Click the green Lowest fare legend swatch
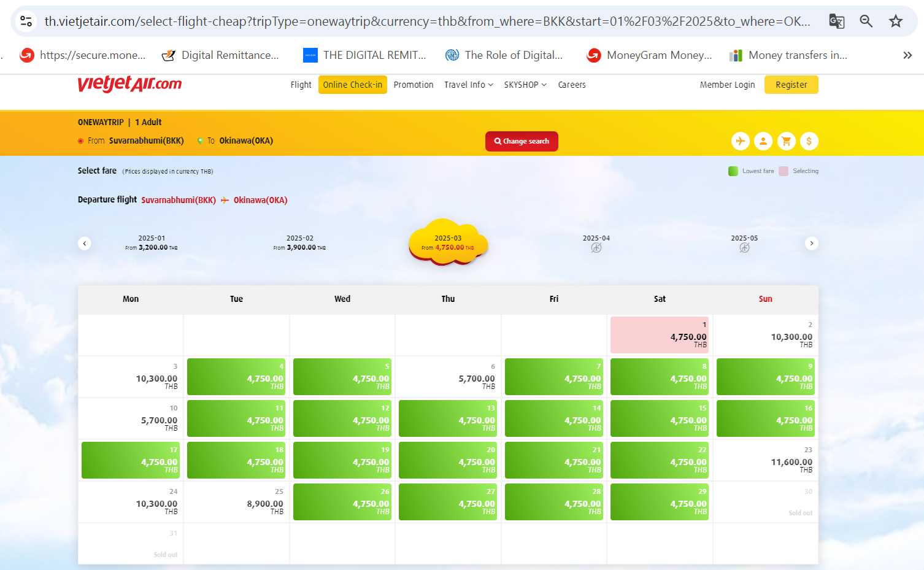Viewport: 924px width, 570px height. (x=733, y=171)
